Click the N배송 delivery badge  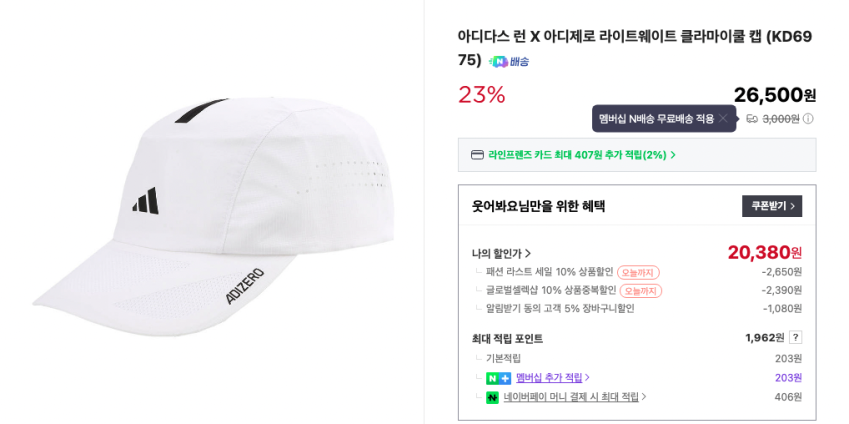click(x=510, y=62)
